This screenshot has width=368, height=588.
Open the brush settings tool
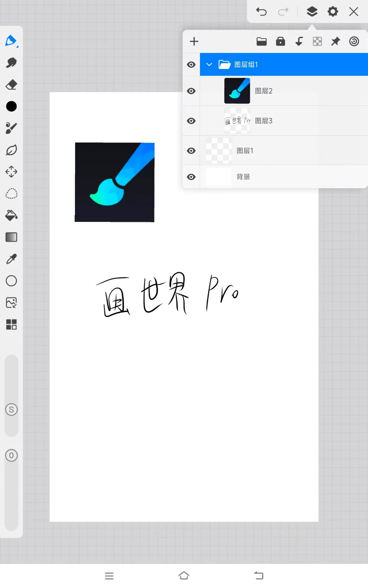pos(11,128)
